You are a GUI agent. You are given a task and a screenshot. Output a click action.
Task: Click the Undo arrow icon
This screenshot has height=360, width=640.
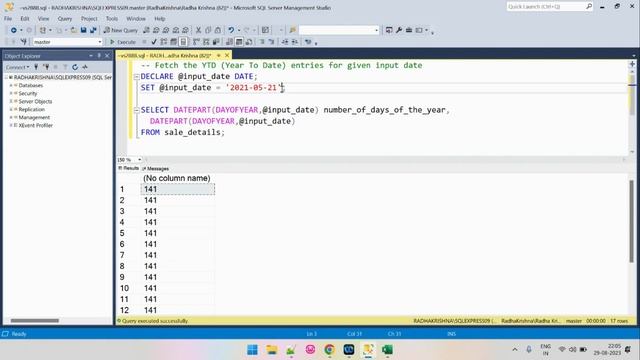(231, 30)
